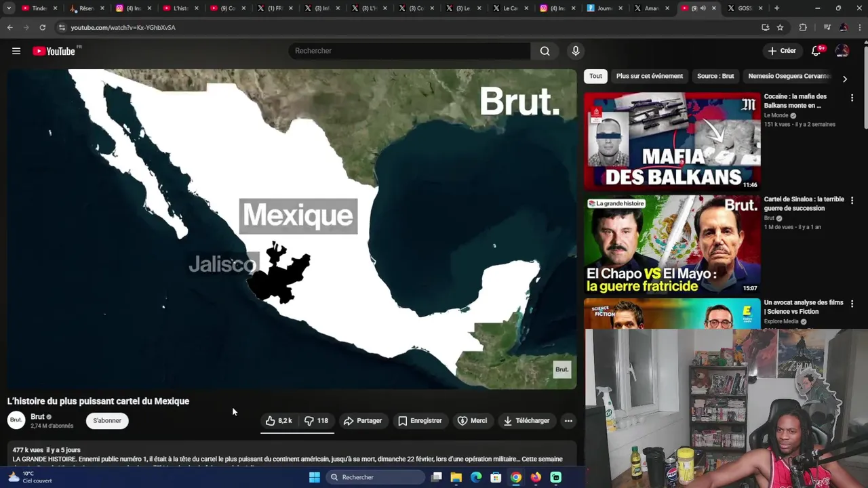Open Brut channel avatar
This screenshot has height=488, width=868.
pyautogui.click(x=16, y=420)
